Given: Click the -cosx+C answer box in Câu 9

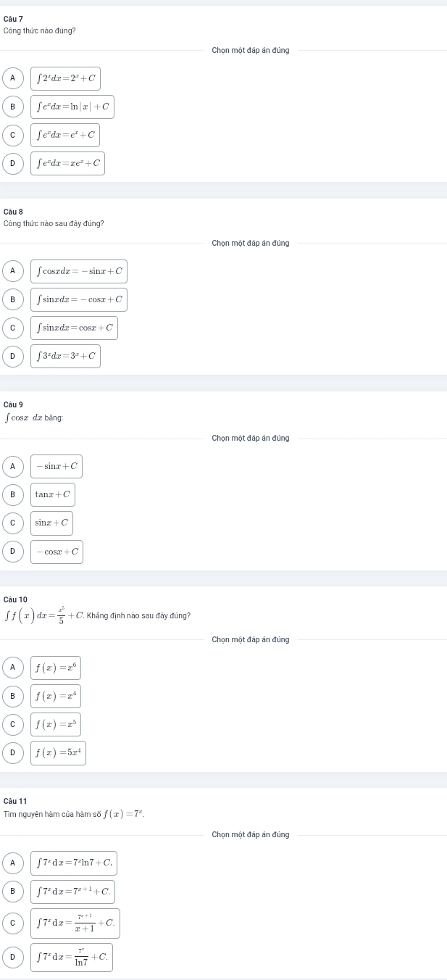Looking at the screenshot, I should tap(57, 552).
